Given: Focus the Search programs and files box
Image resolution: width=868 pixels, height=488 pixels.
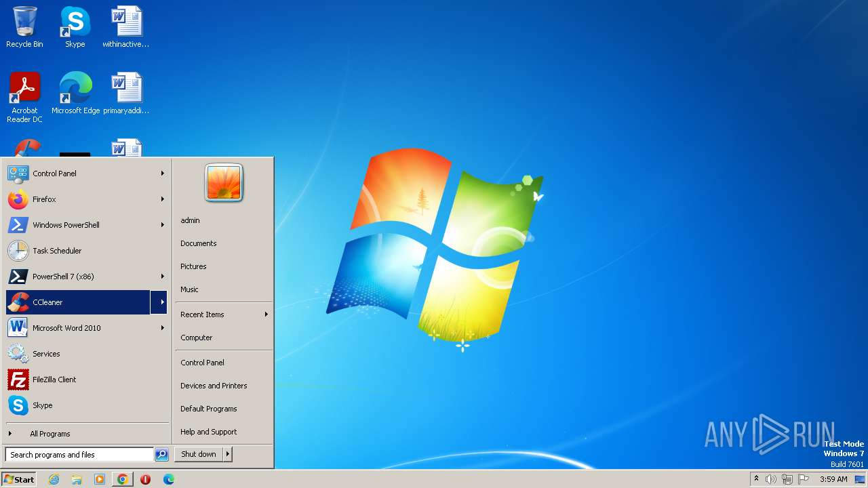Looking at the screenshot, I should (79, 455).
